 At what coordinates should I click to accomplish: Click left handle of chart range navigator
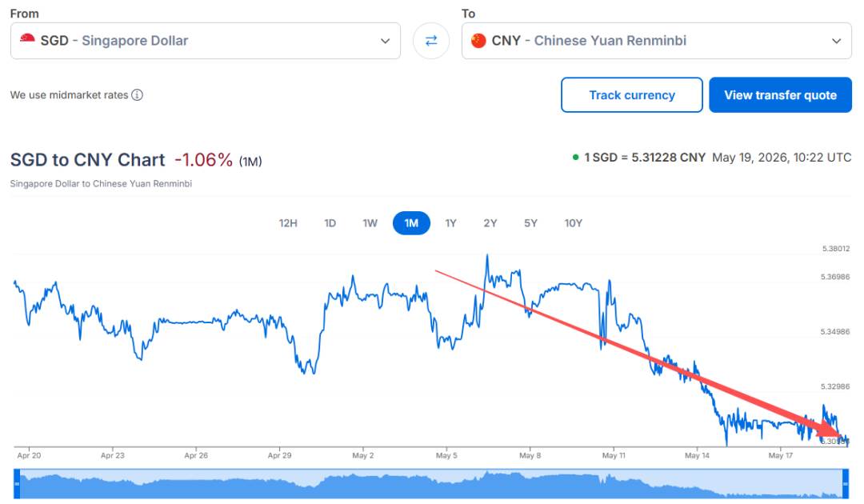17,484
